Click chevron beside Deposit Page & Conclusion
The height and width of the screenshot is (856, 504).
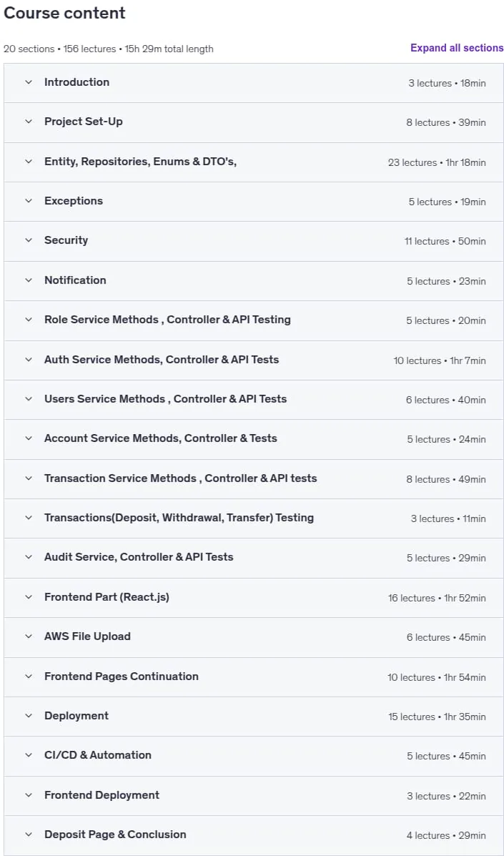[29, 835]
